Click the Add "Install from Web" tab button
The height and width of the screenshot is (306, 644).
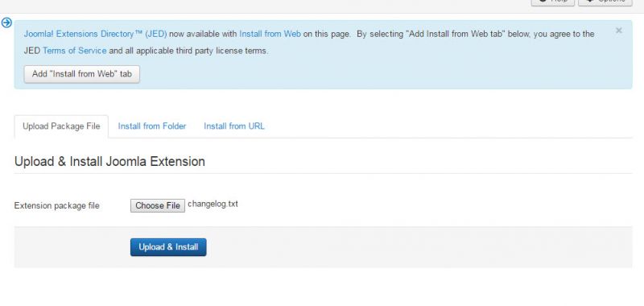click(82, 74)
